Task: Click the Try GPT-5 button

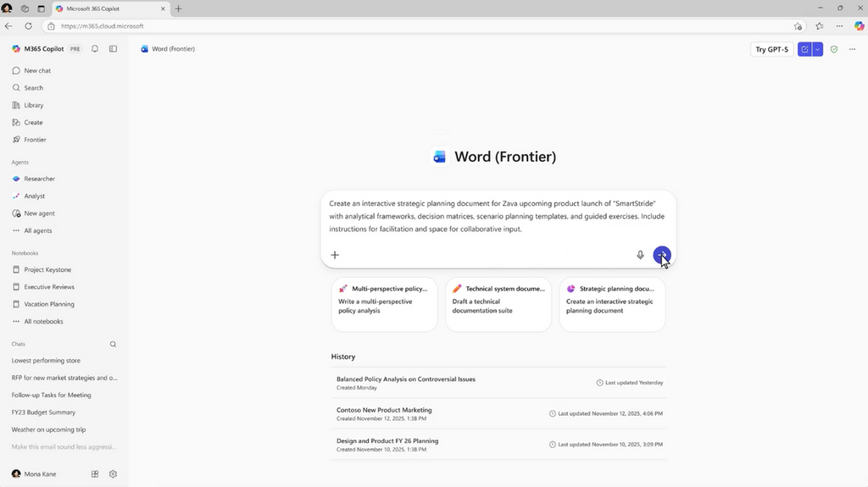Action: pyautogui.click(x=771, y=49)
